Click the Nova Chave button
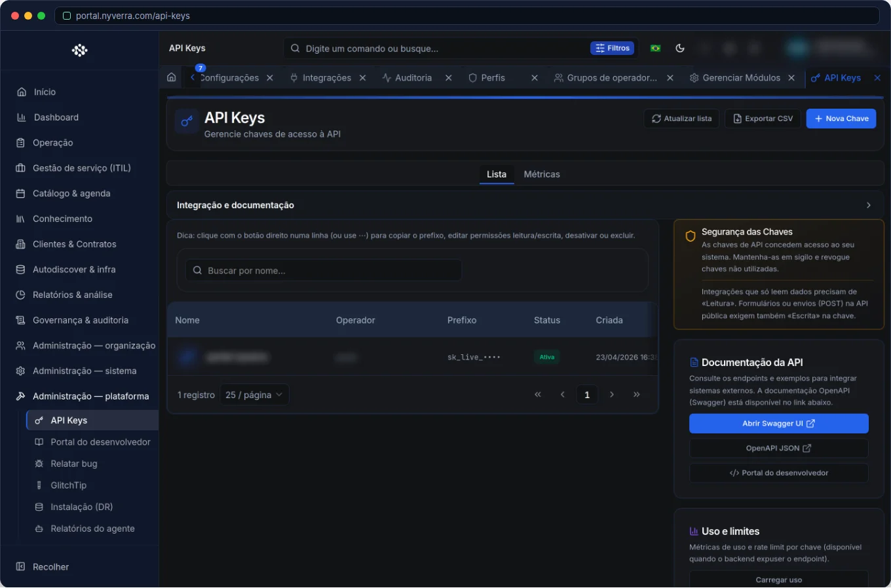Screen dimensions: 891x588 click(841, 119)
